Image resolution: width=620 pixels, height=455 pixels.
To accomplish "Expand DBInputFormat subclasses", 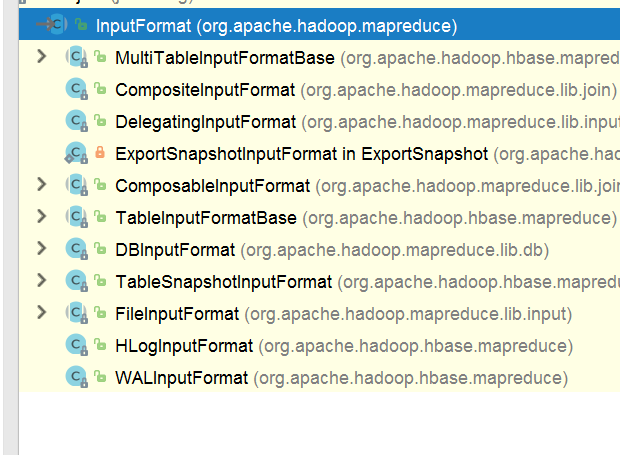I will [42, 249].
